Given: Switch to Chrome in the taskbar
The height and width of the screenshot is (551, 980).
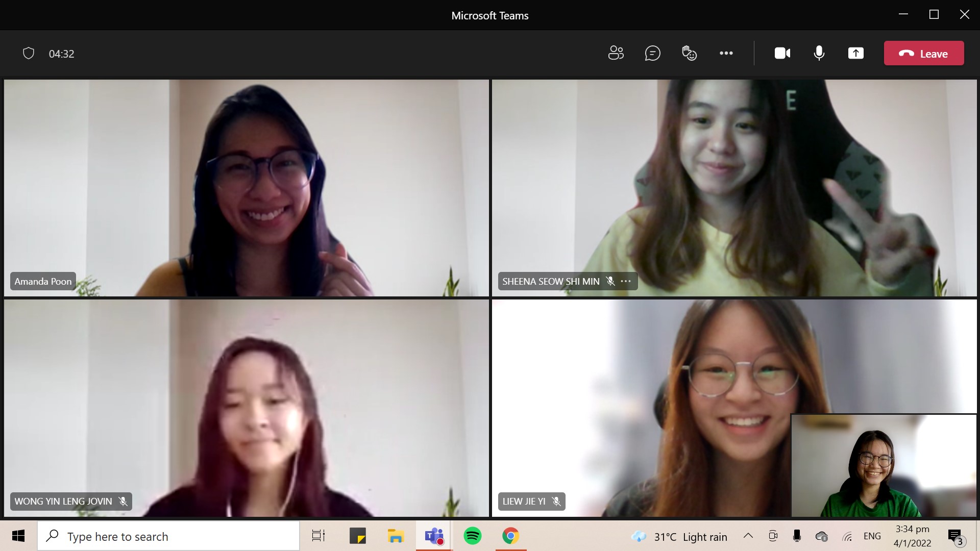Looking at the screenshot, I should coord(510,536).
